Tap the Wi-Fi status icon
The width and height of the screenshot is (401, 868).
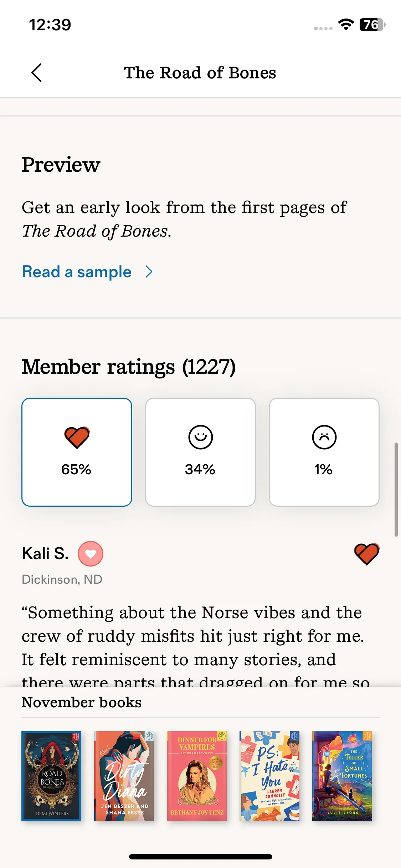pyautogui.click(x=346, y=25)
